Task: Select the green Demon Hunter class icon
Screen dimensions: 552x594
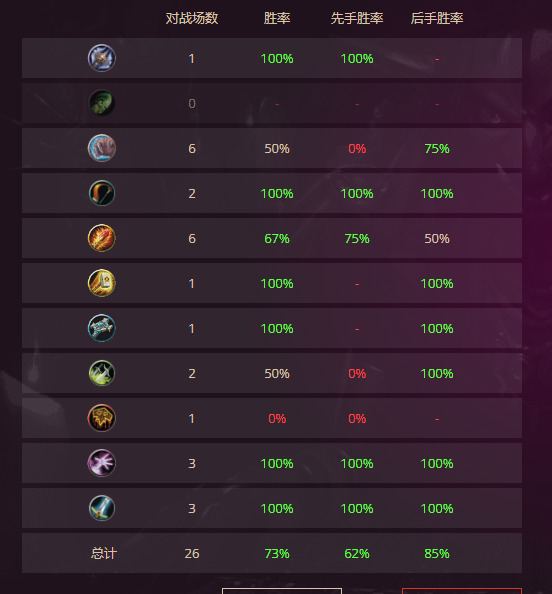Action: click(x=102, y=103)
